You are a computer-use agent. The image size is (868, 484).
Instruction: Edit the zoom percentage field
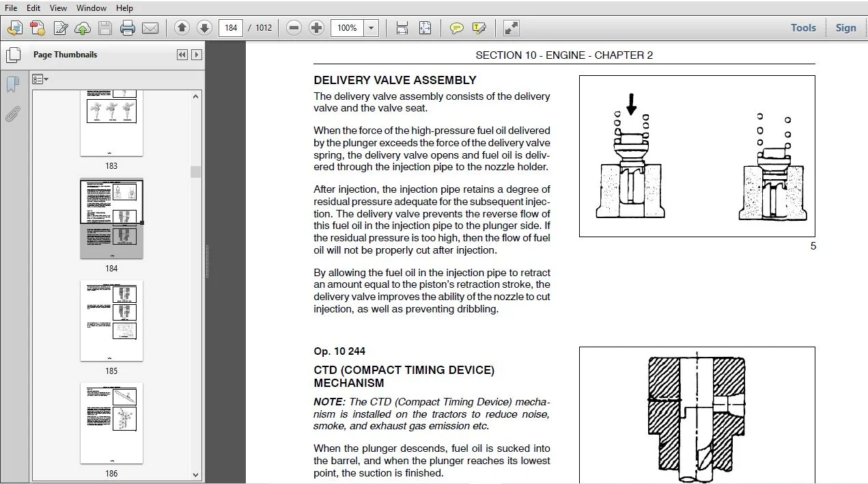[x=348, y=28]
